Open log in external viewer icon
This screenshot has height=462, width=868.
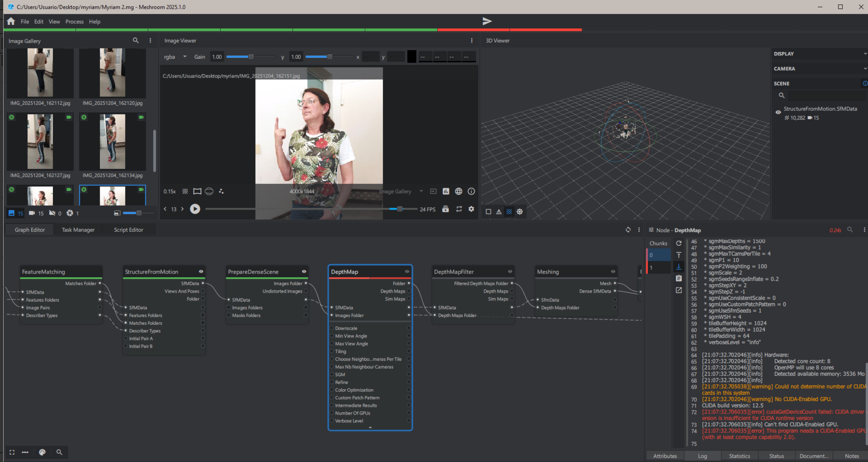pos(679,290)
